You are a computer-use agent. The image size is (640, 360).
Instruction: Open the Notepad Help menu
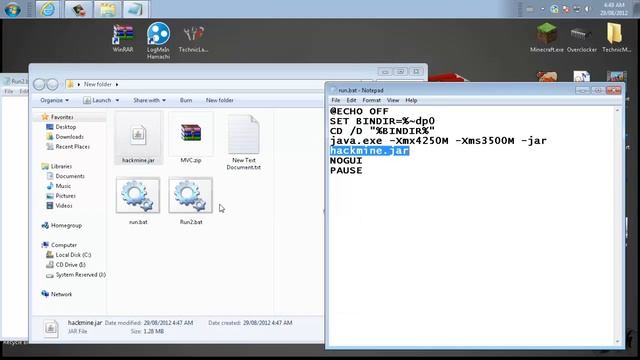click(x=411, y=100)
